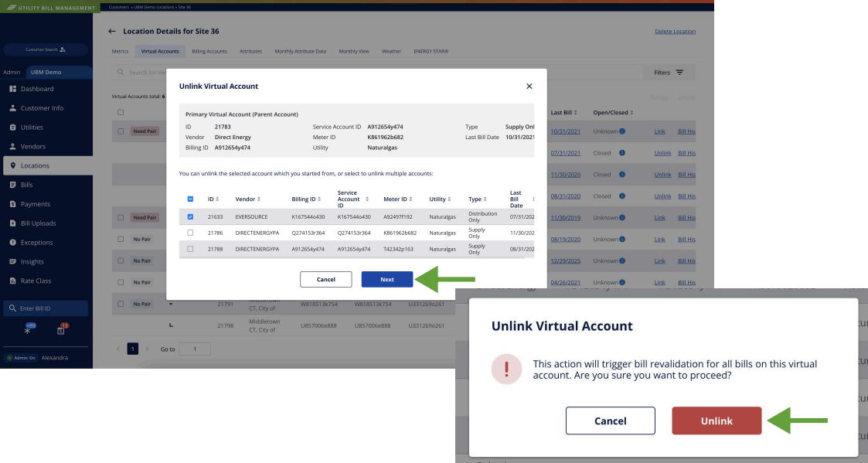Click the Locations pin icon
868x463 pixels.
click(12, 165)
